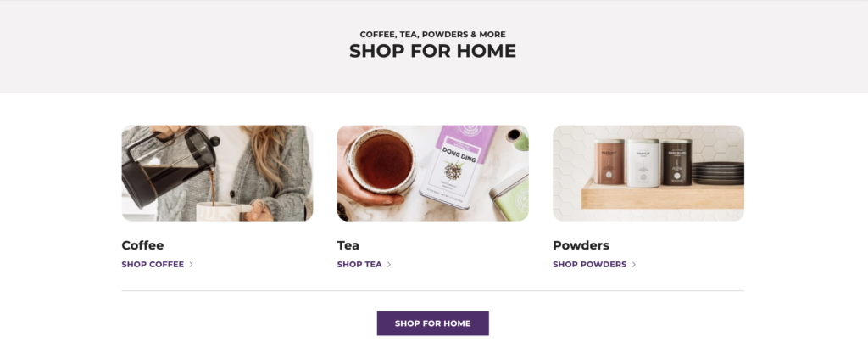Click the purple Shop For Home button
Viewport: 868px width, 359px height.
click(433, 323)
